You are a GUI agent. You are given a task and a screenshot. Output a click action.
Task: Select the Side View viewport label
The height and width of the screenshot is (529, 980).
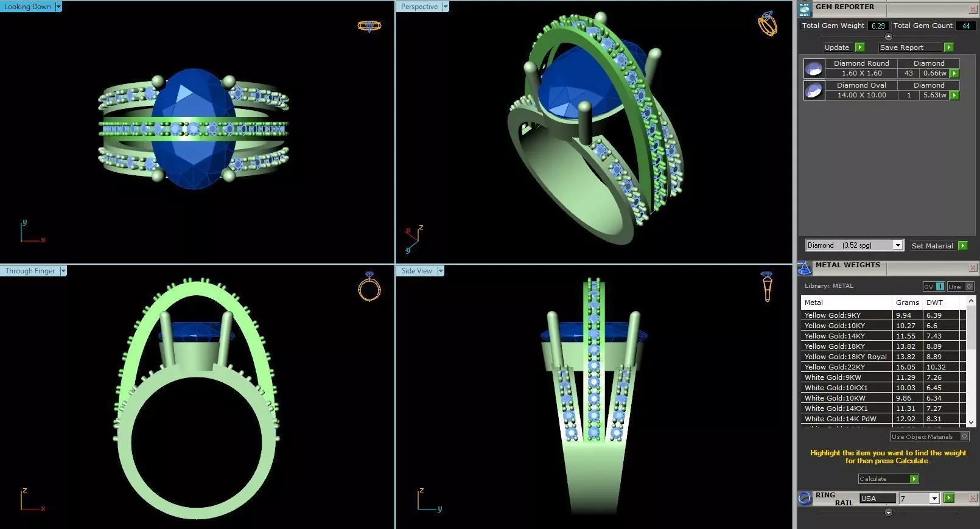coord(417,271)
